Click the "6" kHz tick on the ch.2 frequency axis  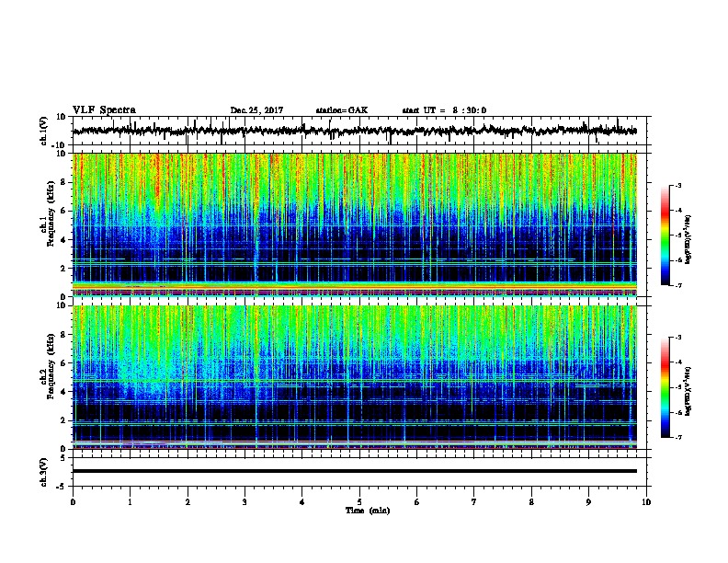coord(63,363)
